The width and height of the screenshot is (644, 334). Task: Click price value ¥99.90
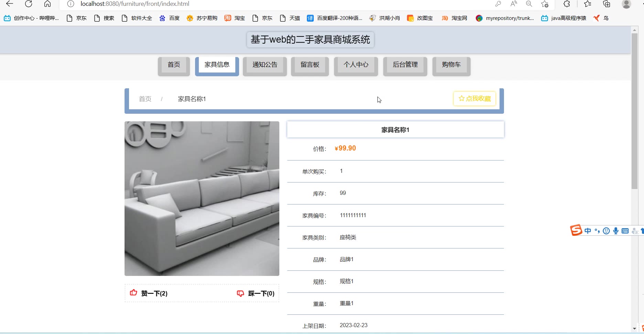coord(345,148)
